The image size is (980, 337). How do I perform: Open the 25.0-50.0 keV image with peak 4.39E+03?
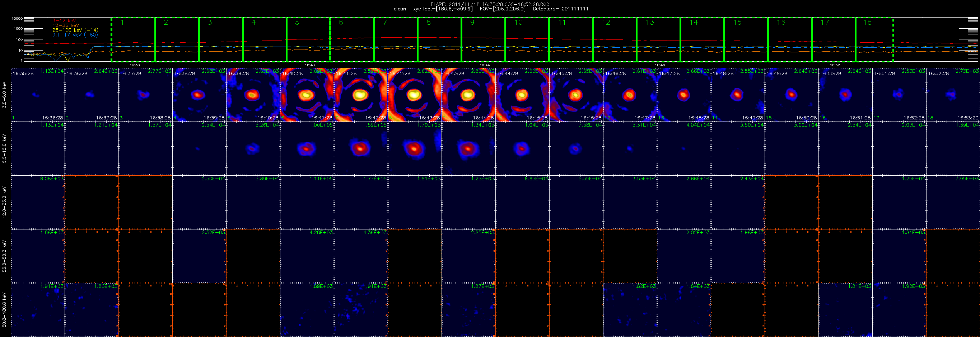click(x=361, y=256)
